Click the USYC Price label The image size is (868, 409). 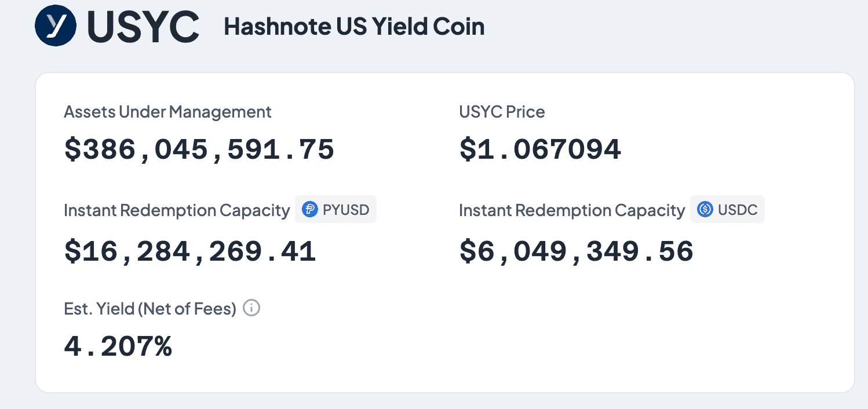pos(502,112)
